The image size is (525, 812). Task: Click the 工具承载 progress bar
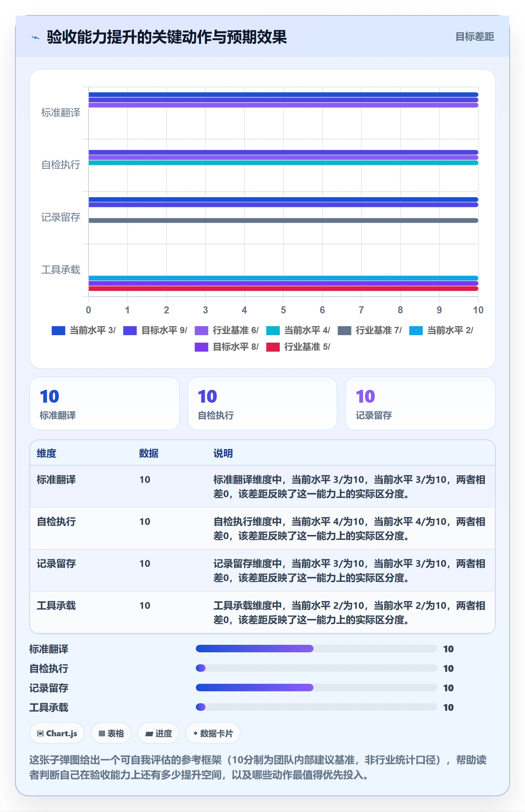point(316,707)
